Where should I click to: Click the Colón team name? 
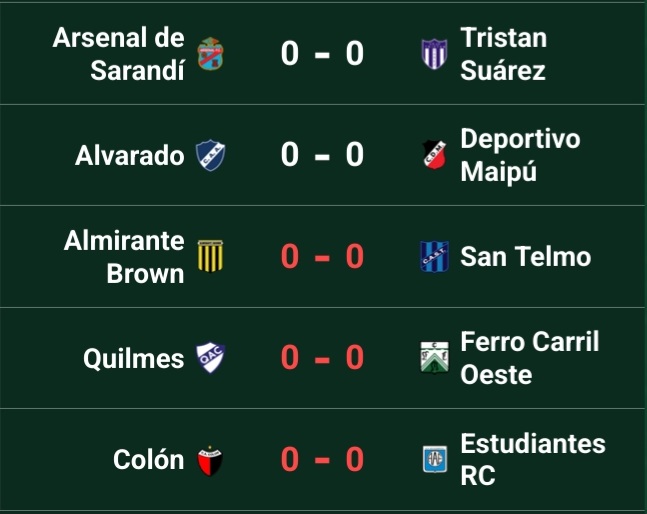pyautogui.click(x=149, y=459)
